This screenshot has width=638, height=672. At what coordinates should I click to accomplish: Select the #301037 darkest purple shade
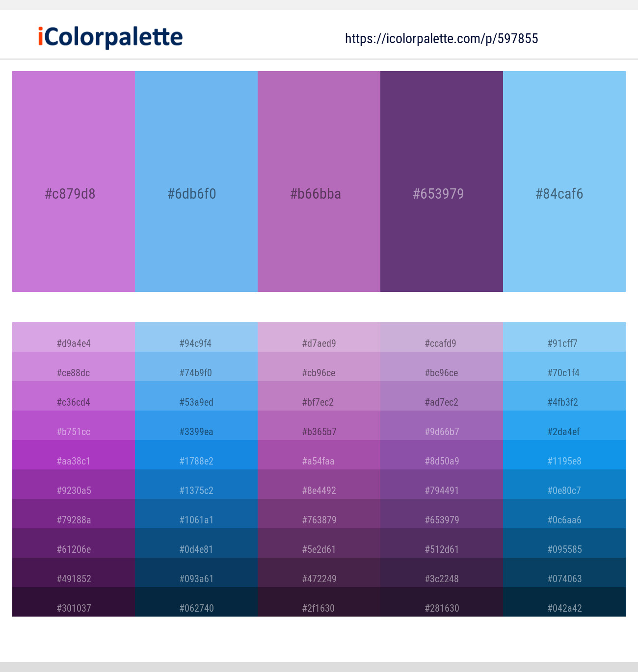coord(74,602)
